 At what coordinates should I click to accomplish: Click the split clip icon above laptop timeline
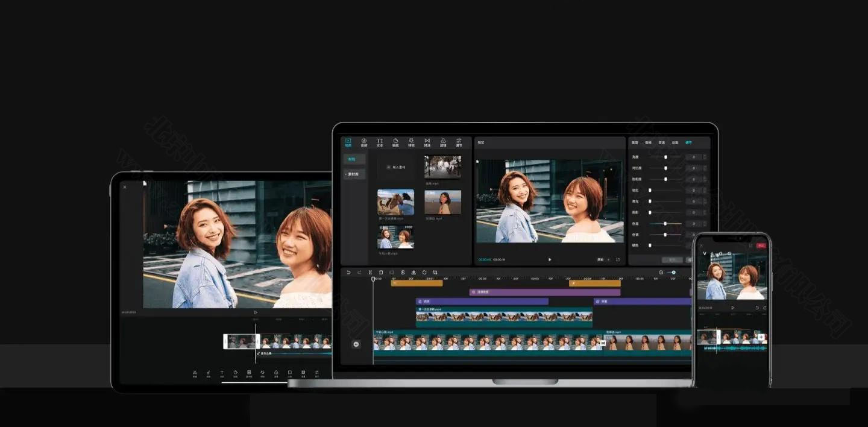coord(370,273)
